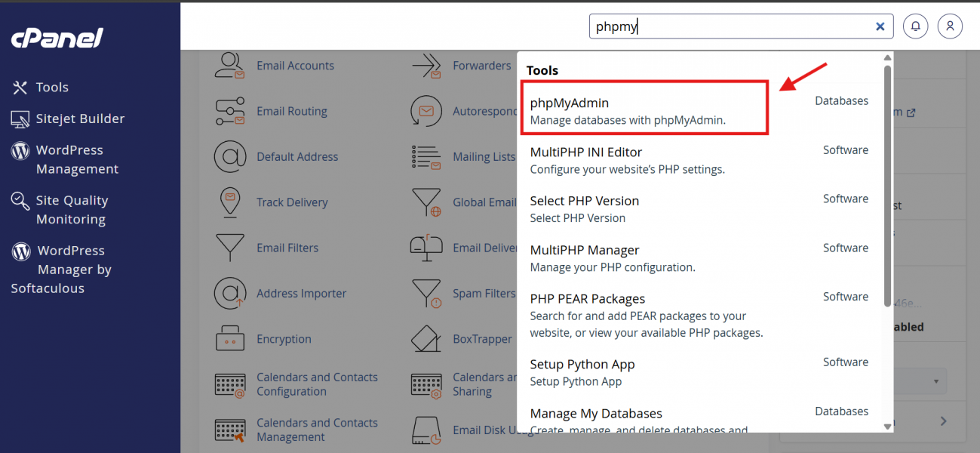Click the Email Routing icon
This screenshot has height=453, width=980.
tap(229, 111)
